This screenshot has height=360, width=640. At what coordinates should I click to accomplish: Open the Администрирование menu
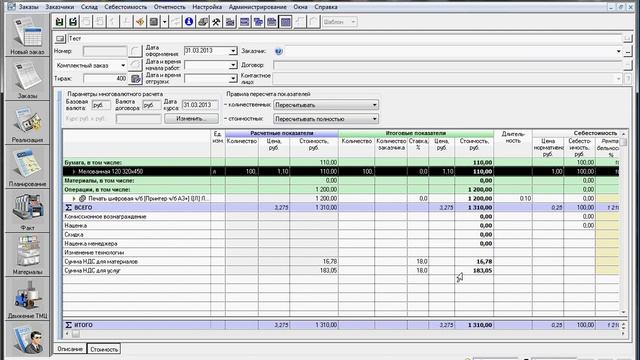point(258,7)
